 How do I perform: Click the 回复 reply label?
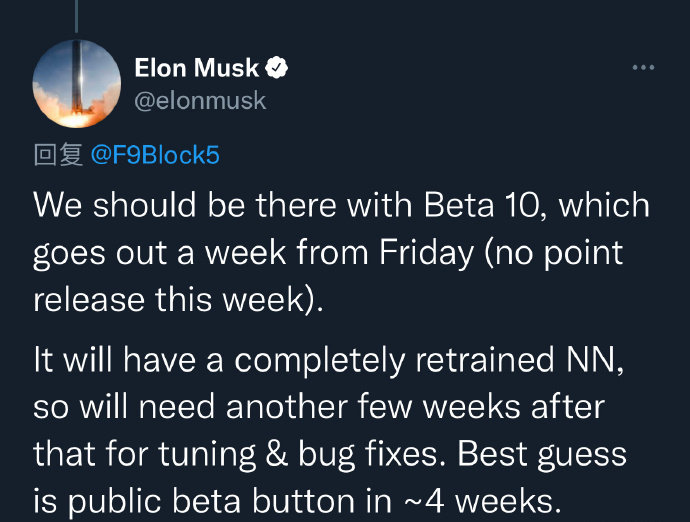[x=59, y=155]
